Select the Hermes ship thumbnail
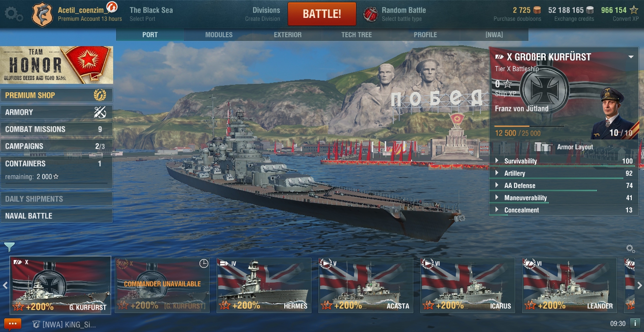Screen dimensions: 644x332 pos(264,284)
